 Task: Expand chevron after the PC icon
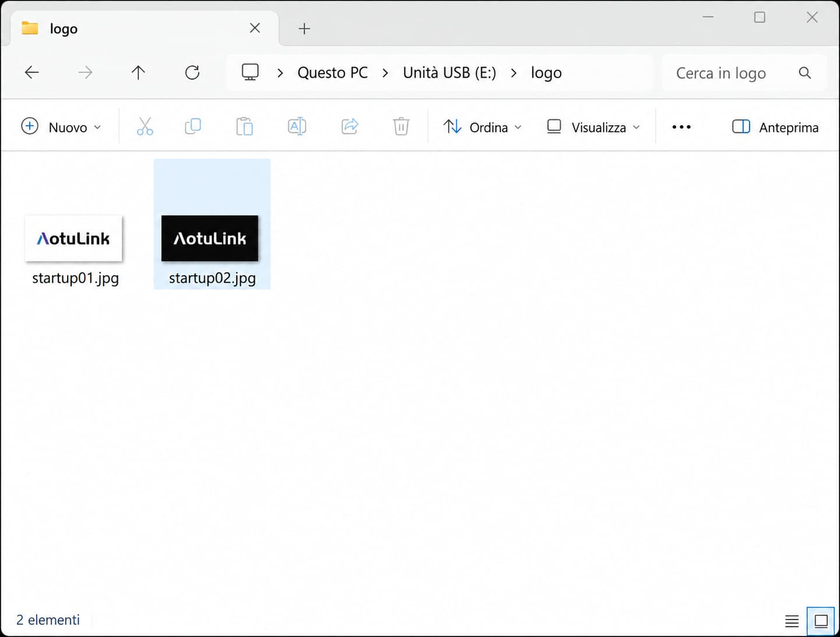click(x=280, y=73)
